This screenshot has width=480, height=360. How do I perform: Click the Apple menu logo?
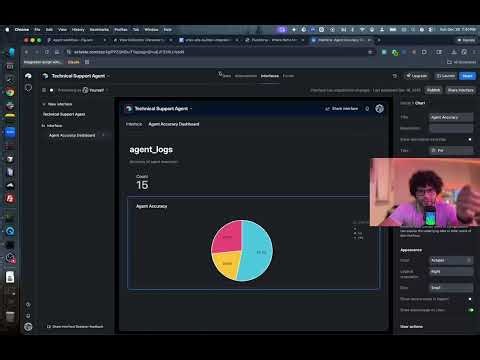coord(7,30)
